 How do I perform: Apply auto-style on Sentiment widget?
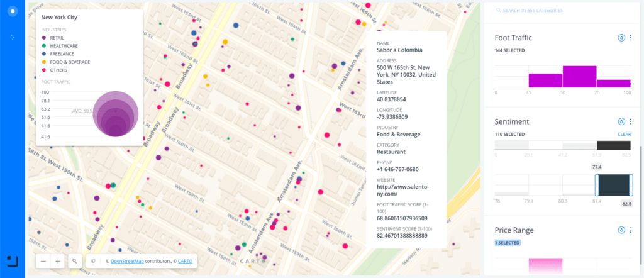[621, 121]
